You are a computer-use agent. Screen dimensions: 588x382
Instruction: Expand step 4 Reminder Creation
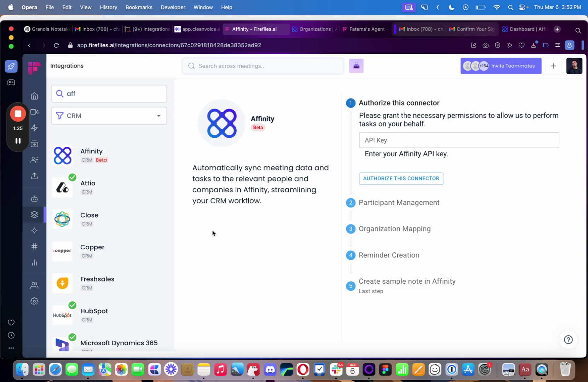pos(389,255)
